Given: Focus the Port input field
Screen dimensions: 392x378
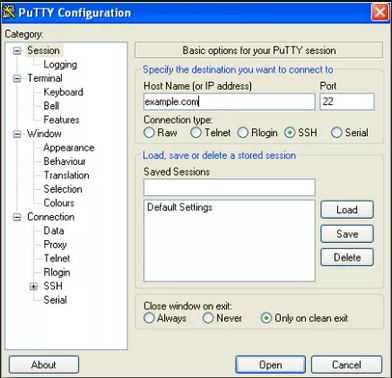Looking at the screenshot, I should click(x=347, y=102).
